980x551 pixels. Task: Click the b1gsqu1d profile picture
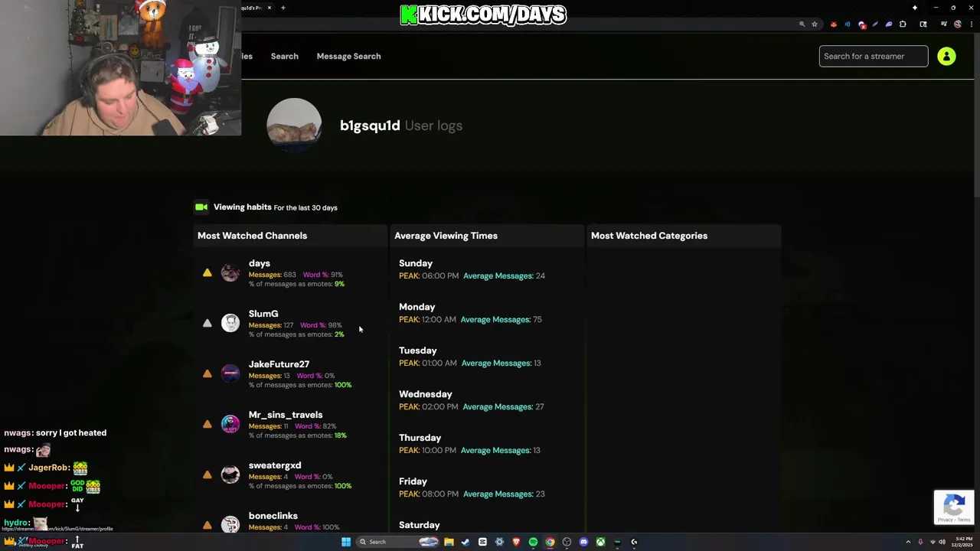pyautogui.click(x=294, y=126)
